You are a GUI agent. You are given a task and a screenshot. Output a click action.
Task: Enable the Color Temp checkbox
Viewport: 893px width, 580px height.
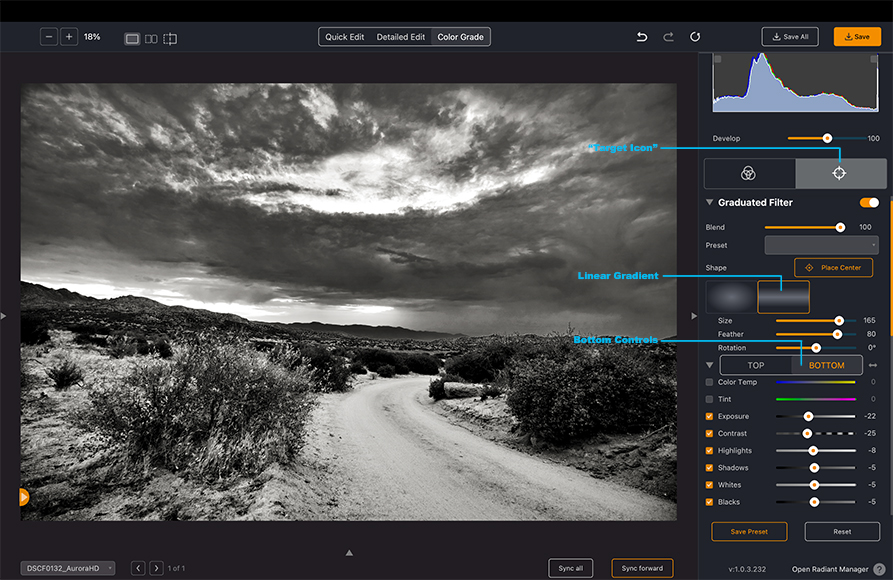tap(709, 382)
